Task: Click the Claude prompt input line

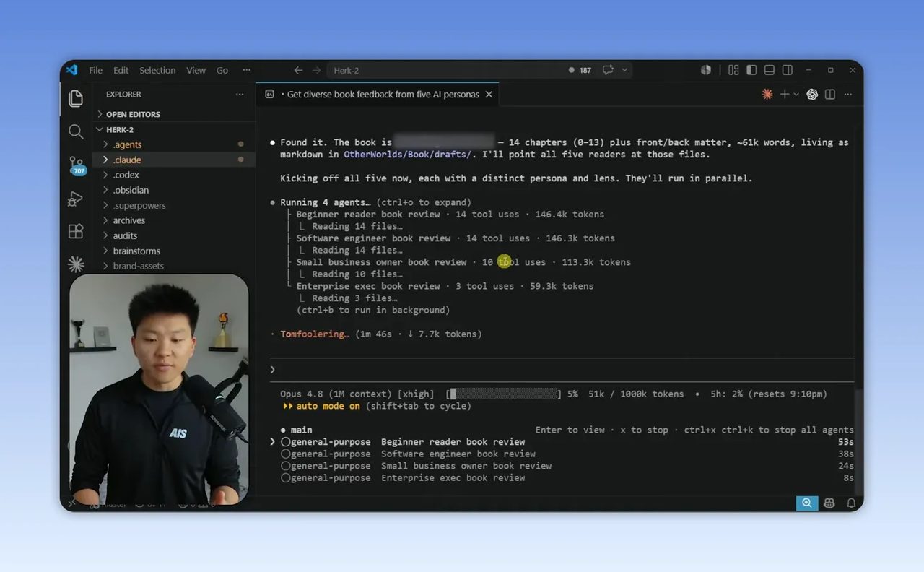Action: 562,370
